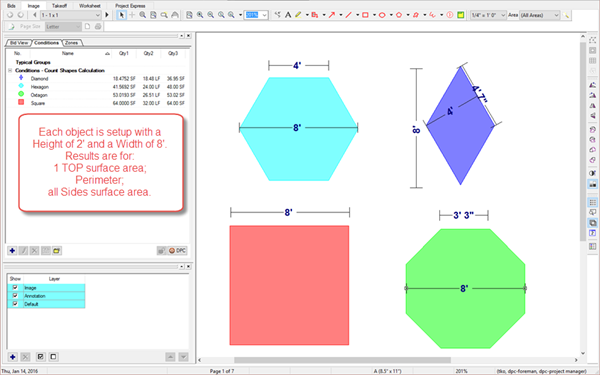Select the yellow highlighter tool
Image resolution: width=600 pixels, height=375 pixels.
[298, 15]
